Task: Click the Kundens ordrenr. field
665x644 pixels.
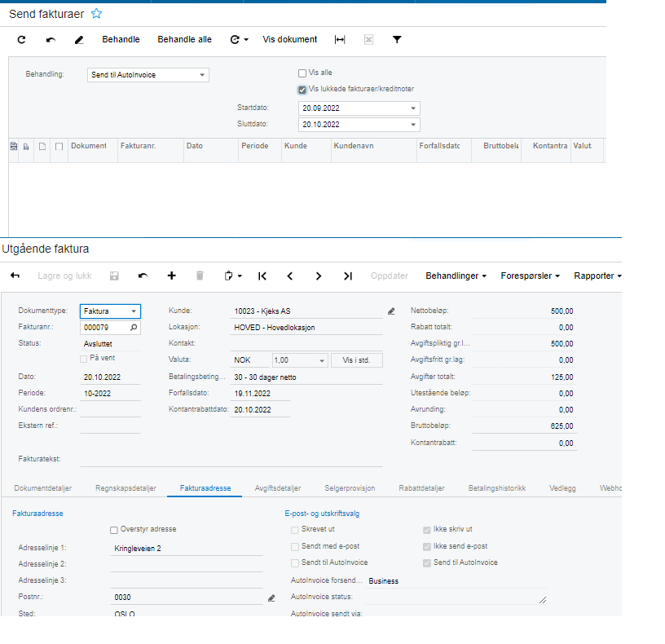Action: pos(110,410)
